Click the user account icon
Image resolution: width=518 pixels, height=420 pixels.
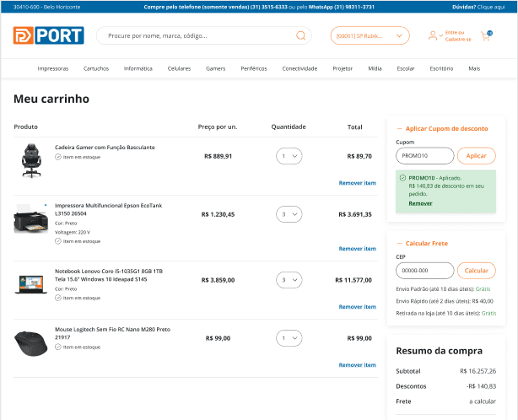coord(433,35)
